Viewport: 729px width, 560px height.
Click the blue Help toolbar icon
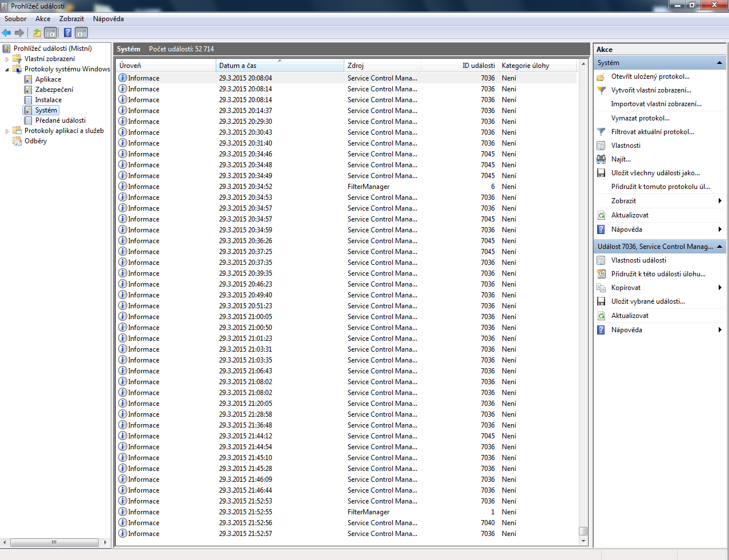pos(67,33)
